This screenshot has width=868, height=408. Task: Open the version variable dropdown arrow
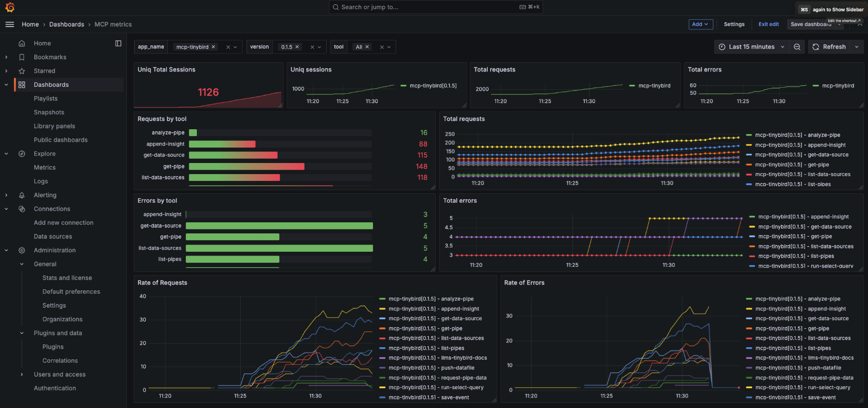319,47
